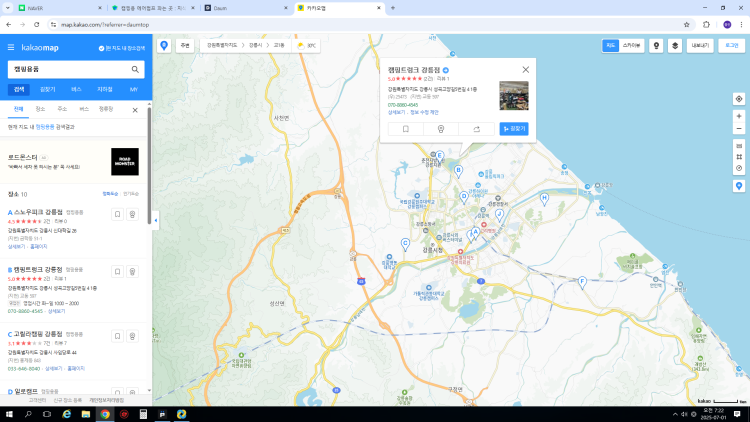Filter results by 정류장 tab

(106, 109)
